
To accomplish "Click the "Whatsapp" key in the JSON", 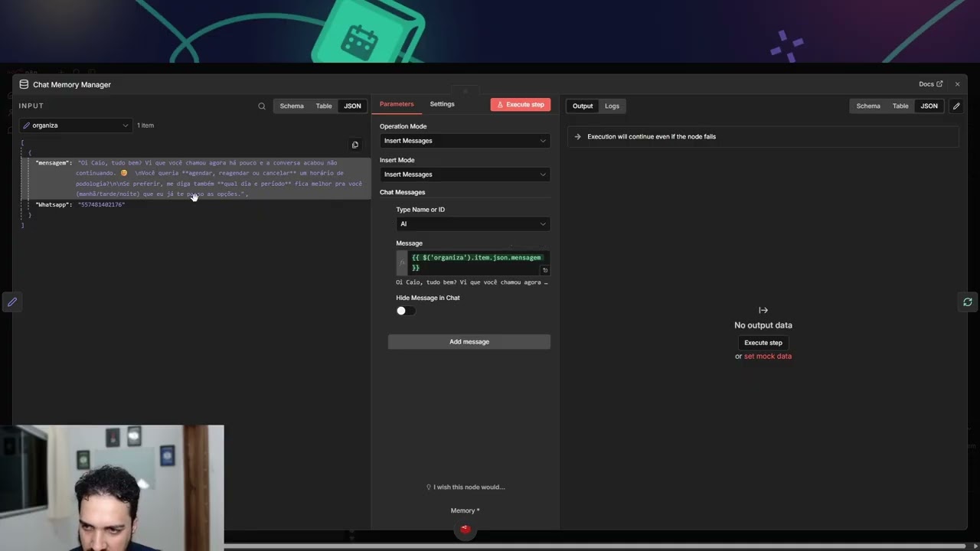I will (54, 205).
